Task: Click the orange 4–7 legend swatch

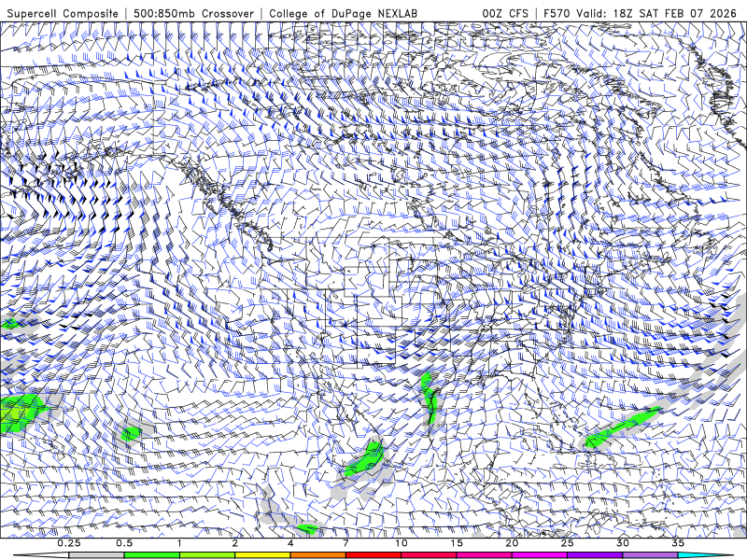Action: point(317,555)
